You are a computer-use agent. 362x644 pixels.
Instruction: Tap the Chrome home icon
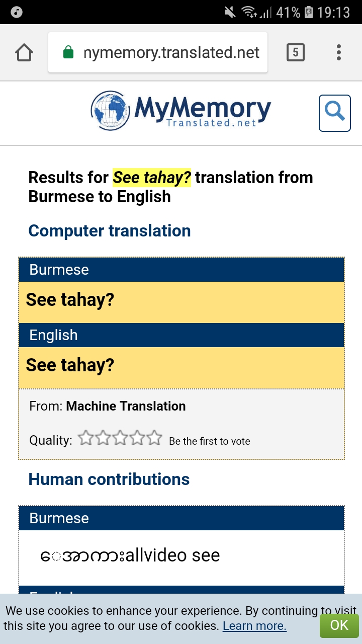click(24, 52)
